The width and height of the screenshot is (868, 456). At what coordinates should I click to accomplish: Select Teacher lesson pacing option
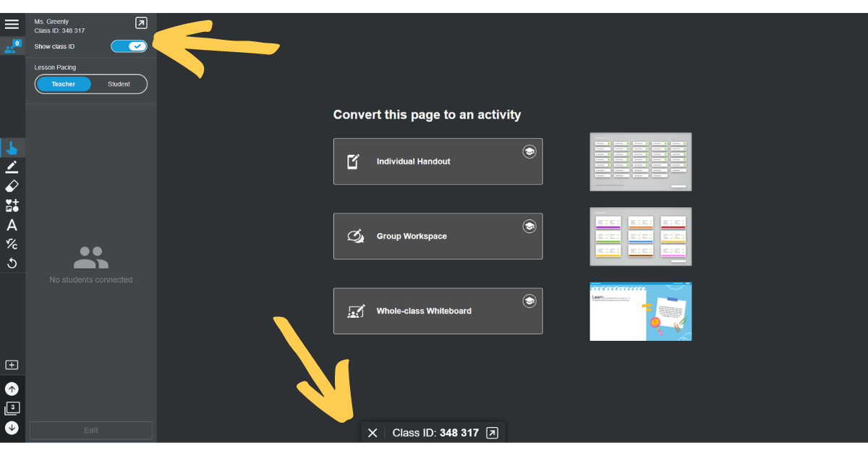point(63,83)
